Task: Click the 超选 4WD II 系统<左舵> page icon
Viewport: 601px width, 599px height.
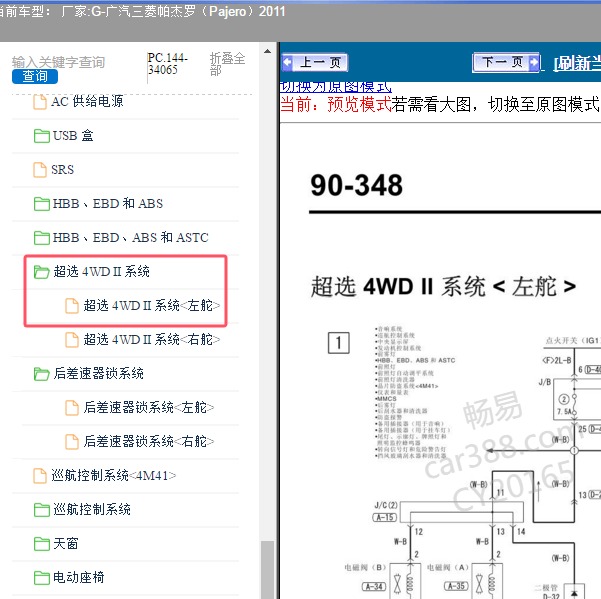Action: pyautogui.click(x=72, y=305)
